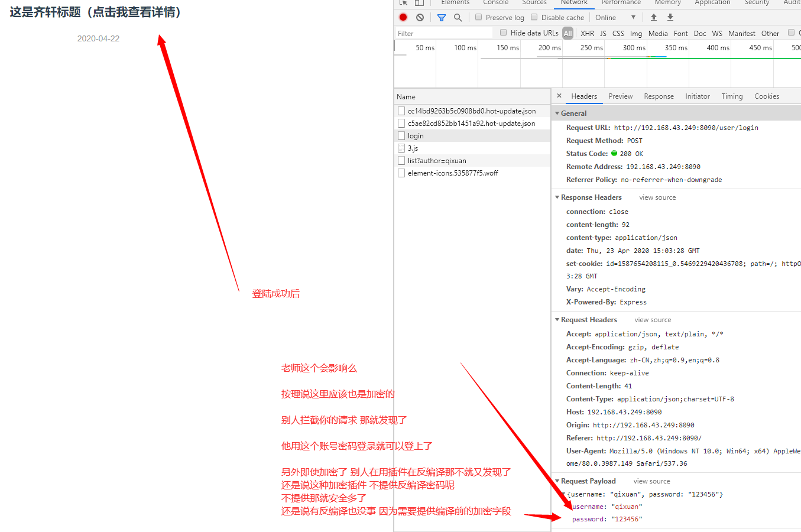This screenshot has width=801, height=532.
Task: Collapse Request Payload section
Action: [557, 481]
